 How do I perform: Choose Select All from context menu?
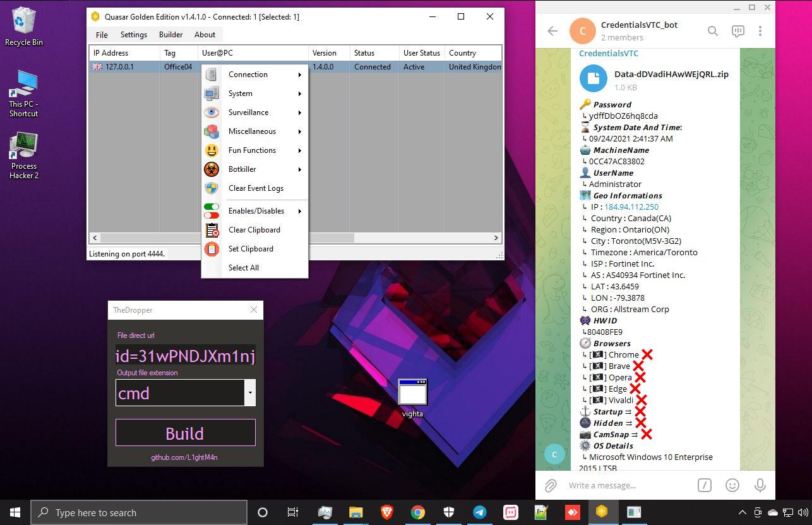click(x=244, y=268)
